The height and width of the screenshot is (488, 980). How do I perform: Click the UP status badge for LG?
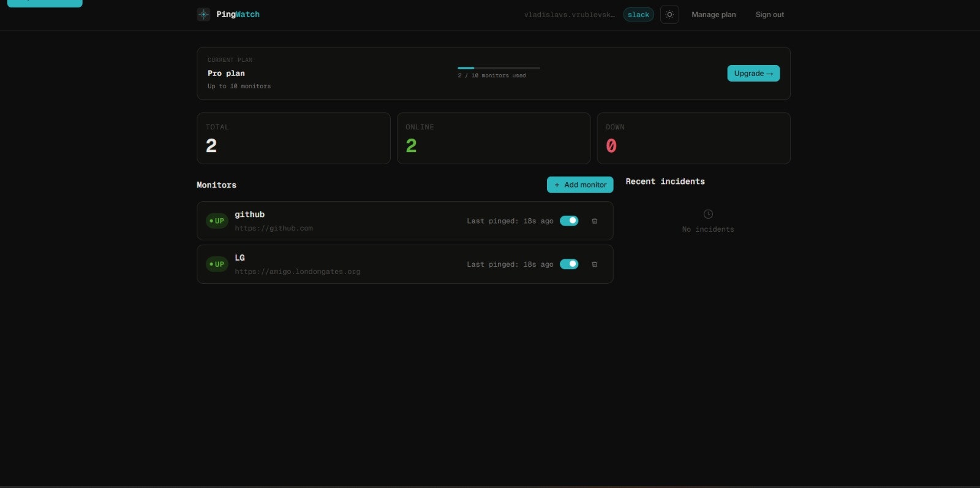tap(217, 264)
